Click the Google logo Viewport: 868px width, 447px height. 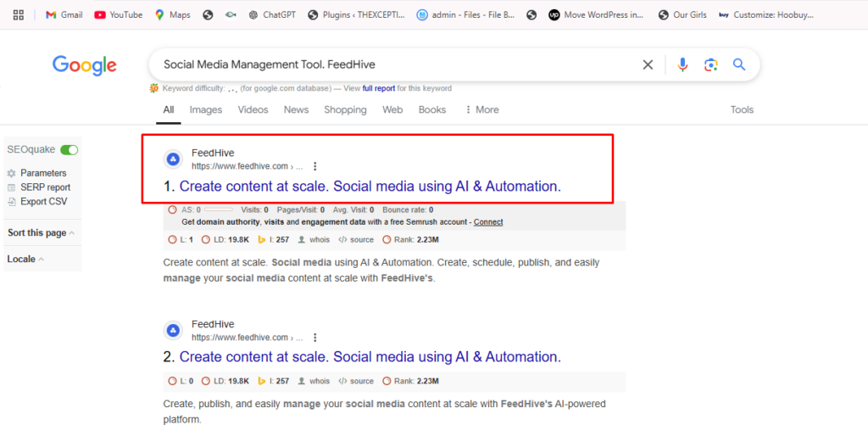[x=84, y=65]
